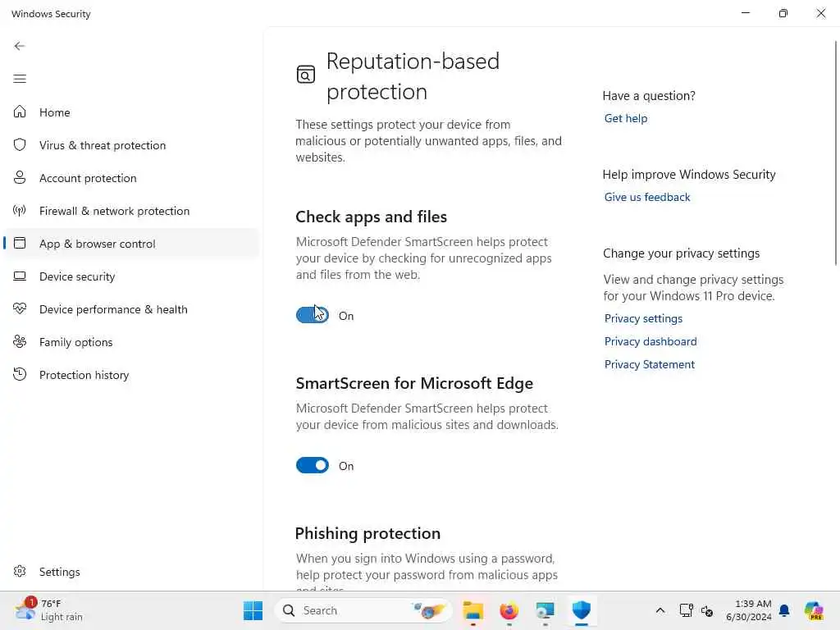The width and height of the screenshot is (840, 630).
Task: Click the clock showing 1:39 AM
Action: click(749, 610)
